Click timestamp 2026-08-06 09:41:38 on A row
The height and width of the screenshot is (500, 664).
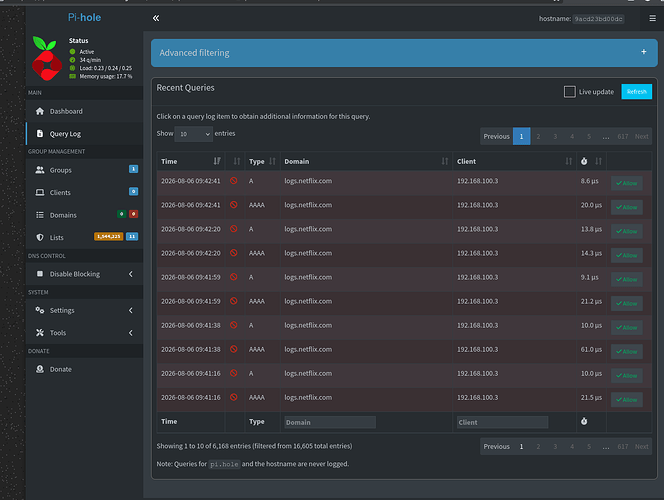point(191,326)
